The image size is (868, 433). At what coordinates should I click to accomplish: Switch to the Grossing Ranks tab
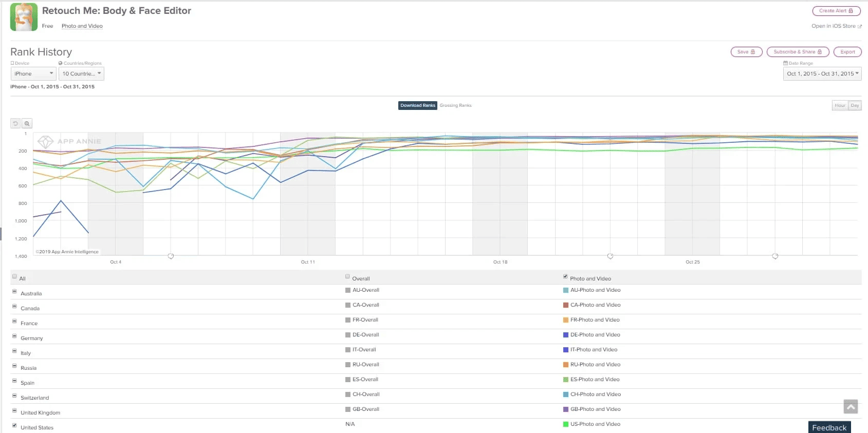455,105
